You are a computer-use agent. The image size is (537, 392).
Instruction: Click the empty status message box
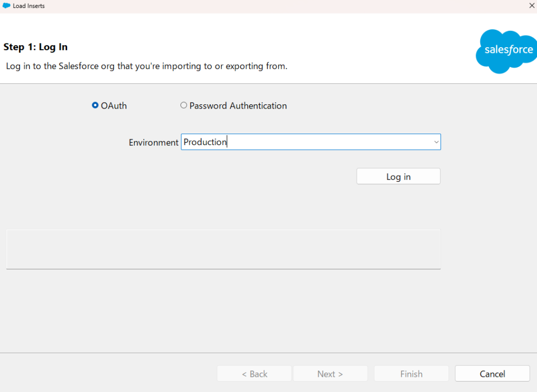point(223,249)
